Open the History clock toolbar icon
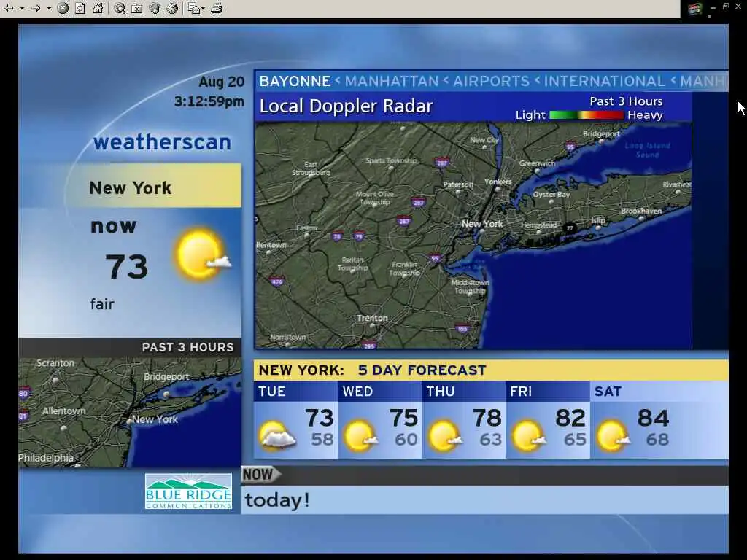This screenshot has width=747, height=560. [173, 8]
